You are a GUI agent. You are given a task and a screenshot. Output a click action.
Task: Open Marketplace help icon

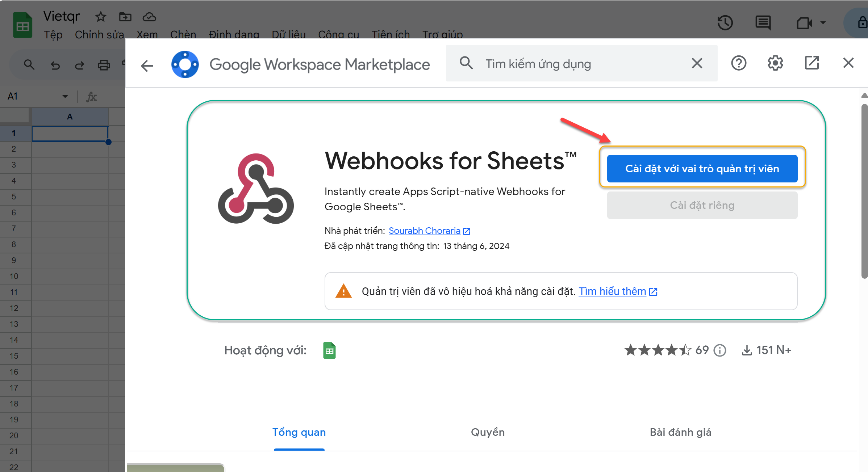tap(738, 63)
